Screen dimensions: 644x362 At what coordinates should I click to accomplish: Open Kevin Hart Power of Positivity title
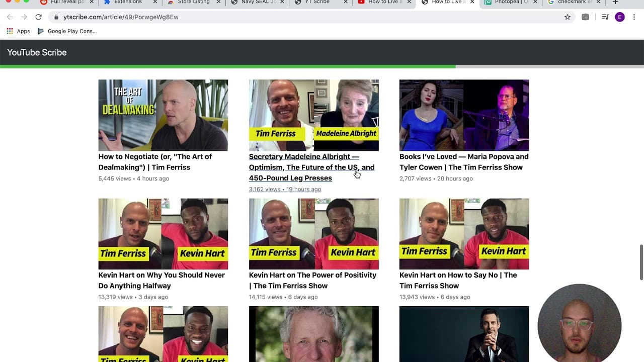(312, 281)
